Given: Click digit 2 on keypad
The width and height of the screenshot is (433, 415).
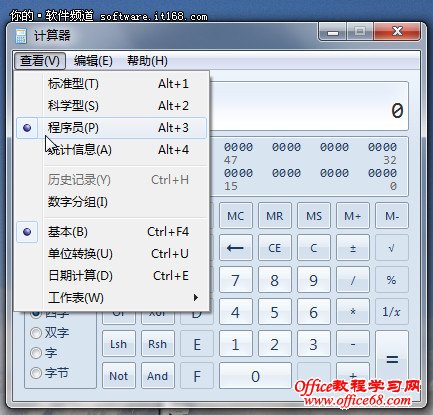Looking at the screenshot, I should coord(275,344).
